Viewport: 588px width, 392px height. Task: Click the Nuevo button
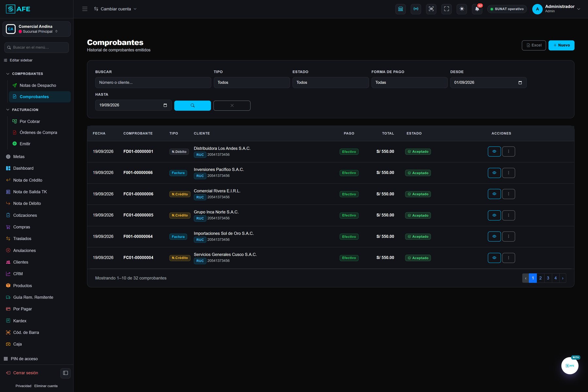tap(561, 45)
